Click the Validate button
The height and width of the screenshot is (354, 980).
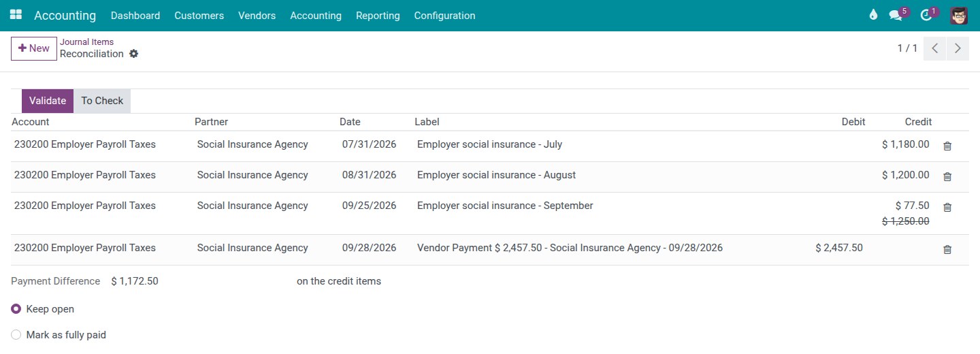tap(48, 101)
